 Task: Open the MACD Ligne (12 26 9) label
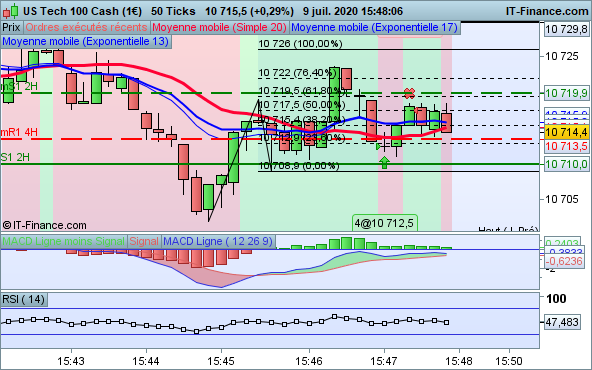click(x=218, y=241)
